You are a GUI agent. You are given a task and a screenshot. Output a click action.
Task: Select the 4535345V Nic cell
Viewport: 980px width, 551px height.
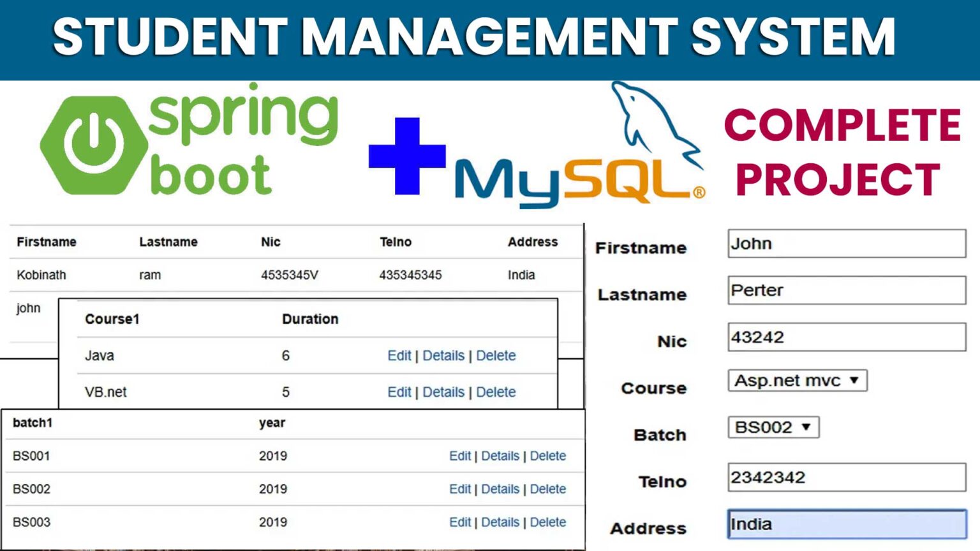coord(290,275)
